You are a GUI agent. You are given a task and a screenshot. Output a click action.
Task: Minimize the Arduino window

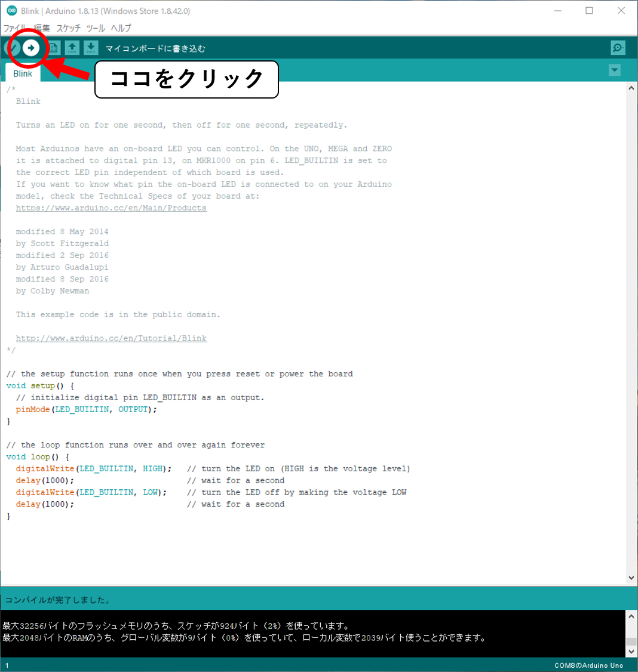coord(558,11)
